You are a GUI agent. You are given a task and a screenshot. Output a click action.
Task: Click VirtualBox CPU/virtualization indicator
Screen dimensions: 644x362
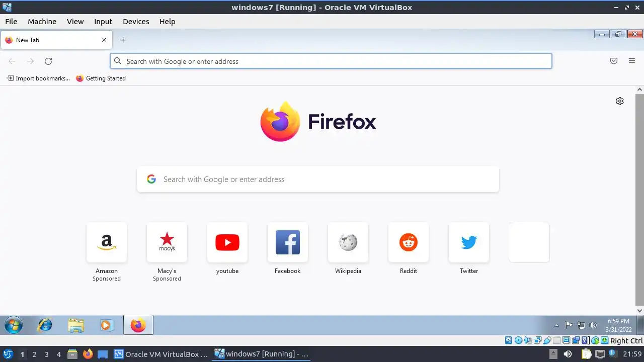click(x=585, y=341)
